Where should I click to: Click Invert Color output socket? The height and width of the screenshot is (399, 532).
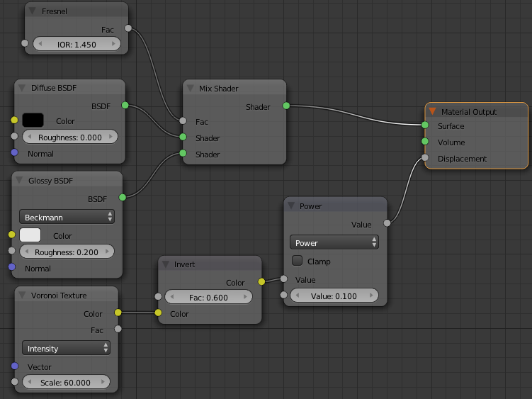(261, 281)
